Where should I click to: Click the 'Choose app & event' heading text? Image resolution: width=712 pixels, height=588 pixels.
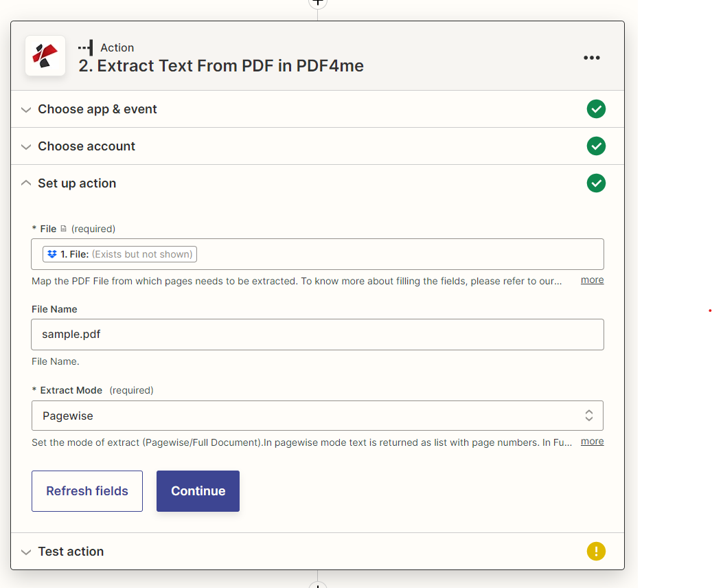pyautogui.click(x=97, y=109)
